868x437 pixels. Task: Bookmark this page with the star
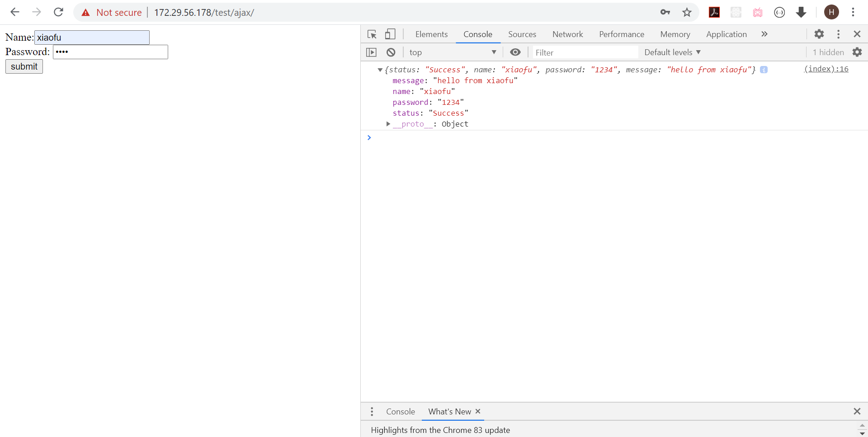pos(687,12)
